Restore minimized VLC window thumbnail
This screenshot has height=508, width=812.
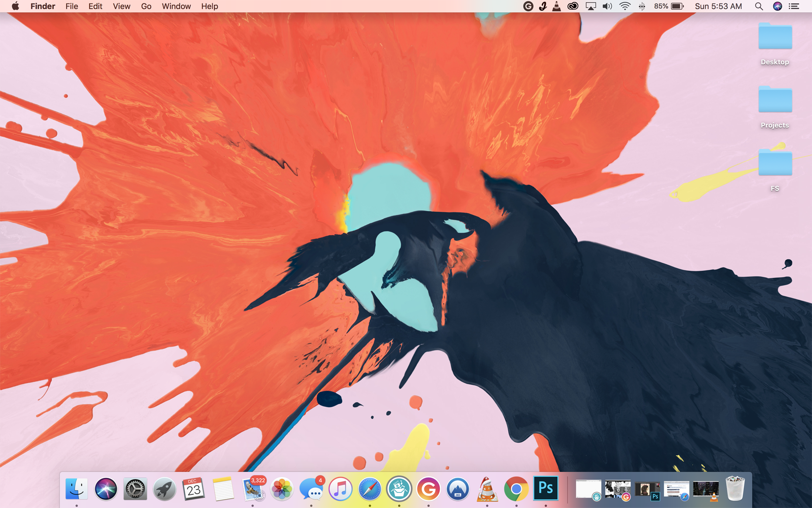pos(705,490)
